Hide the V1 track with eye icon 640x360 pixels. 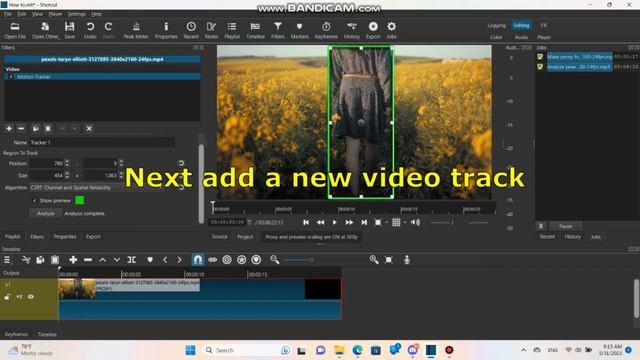(x=31, y=297)
